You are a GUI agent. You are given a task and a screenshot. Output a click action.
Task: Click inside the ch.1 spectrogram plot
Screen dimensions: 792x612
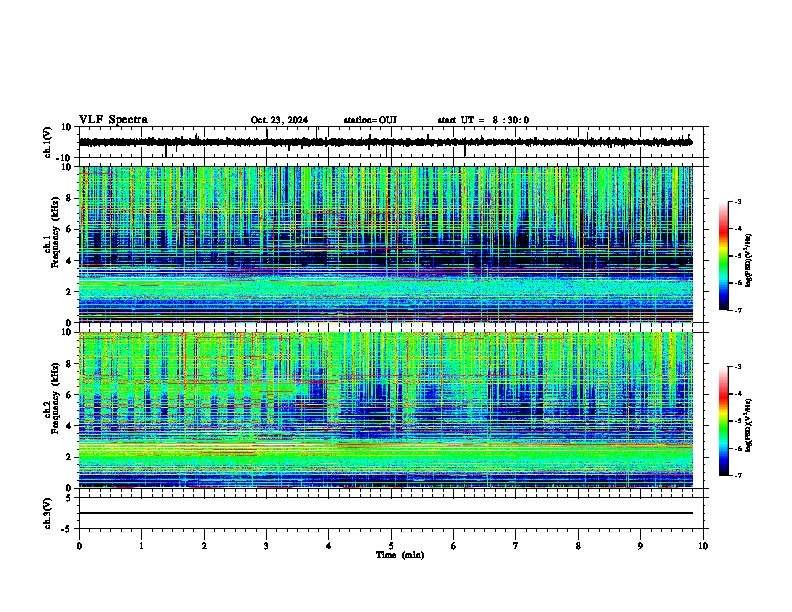[x=385, y=244]
